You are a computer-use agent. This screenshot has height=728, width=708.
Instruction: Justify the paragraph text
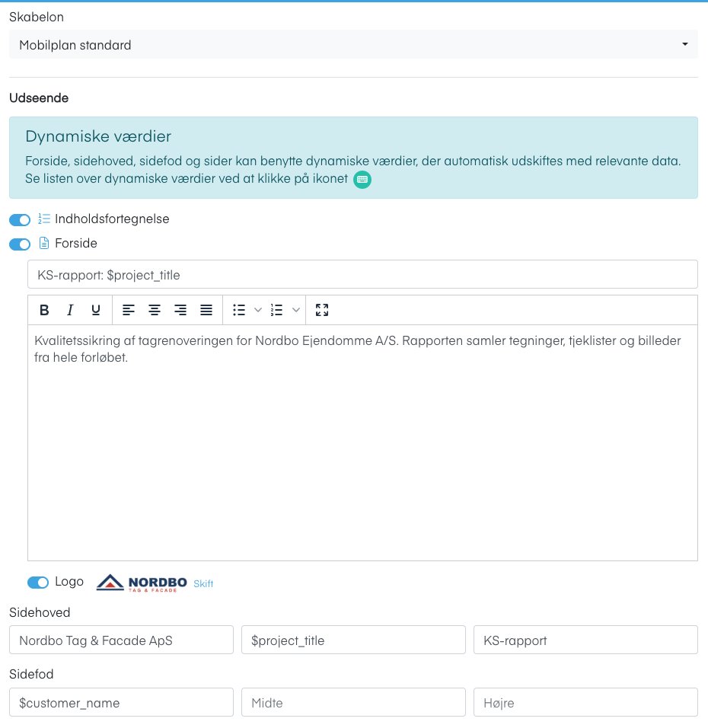206,310
